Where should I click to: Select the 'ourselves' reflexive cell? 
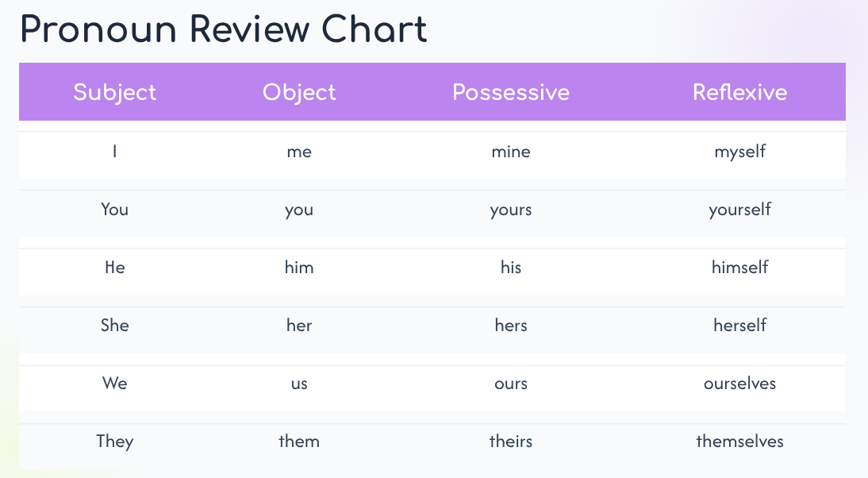(739, 384)
